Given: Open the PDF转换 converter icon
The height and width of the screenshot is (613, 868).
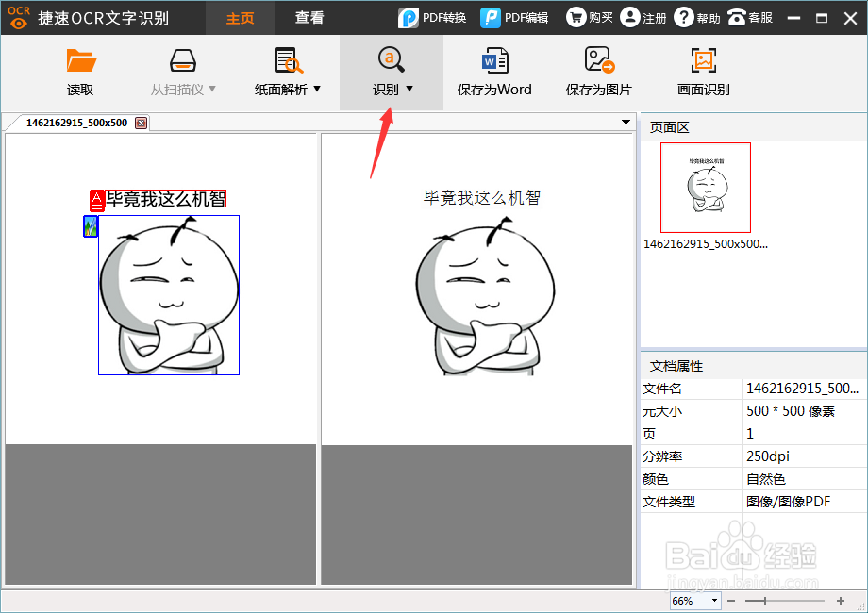Looking at the screenshot, I should coord(409,17).
